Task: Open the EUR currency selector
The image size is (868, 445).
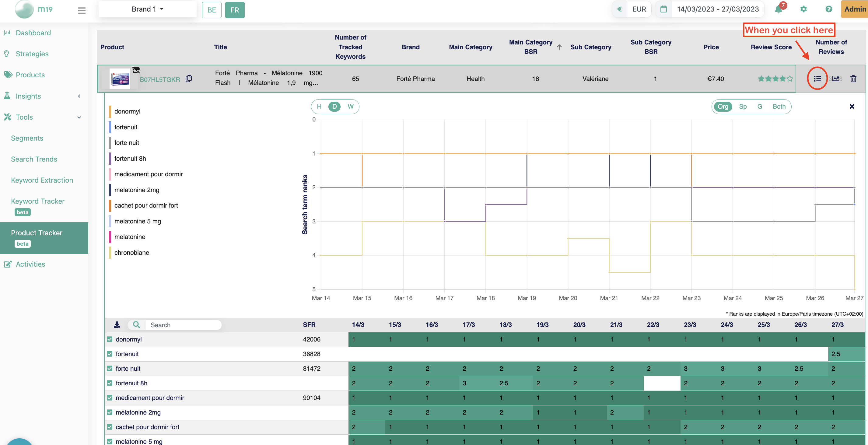Action: [x=639, y=9]
